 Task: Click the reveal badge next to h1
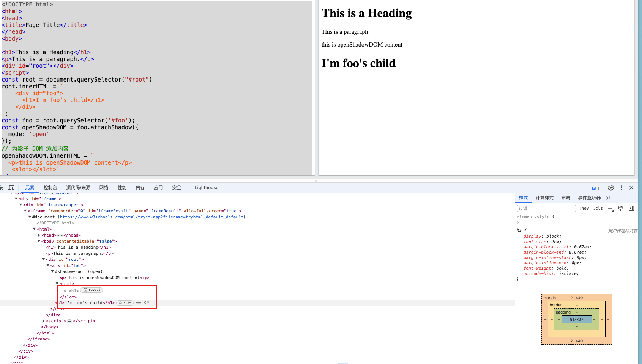pos(92,290)
